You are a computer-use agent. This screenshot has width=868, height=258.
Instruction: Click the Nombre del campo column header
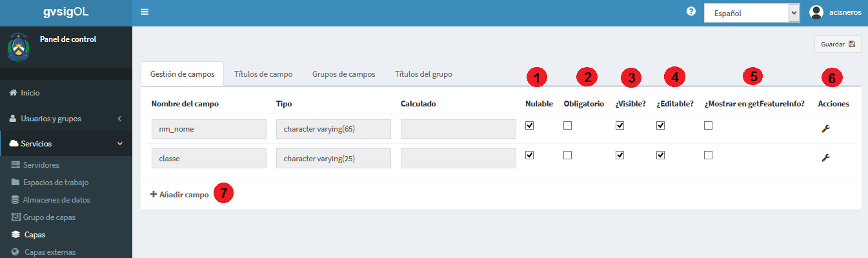point(187,103)
